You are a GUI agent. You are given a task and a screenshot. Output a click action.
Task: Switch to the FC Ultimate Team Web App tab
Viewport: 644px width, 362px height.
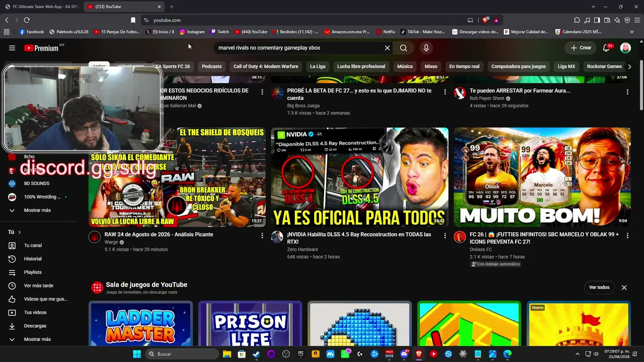[x=41, y=7]
